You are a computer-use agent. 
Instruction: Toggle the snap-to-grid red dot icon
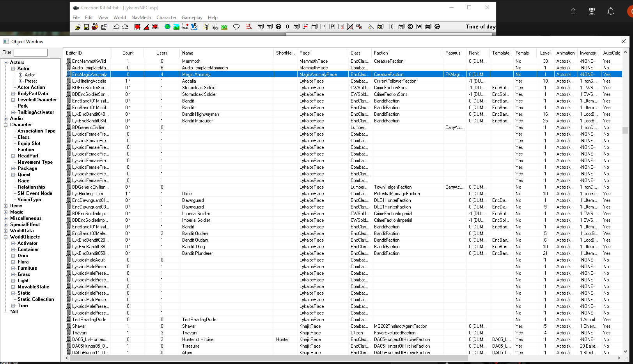point(137,27)
